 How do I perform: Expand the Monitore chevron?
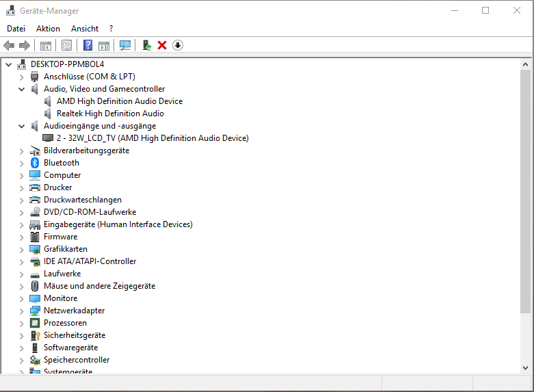tap(21, 298)
